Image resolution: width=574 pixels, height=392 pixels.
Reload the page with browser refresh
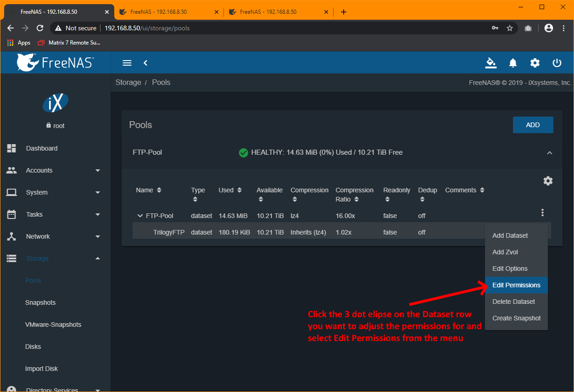(x=40, y=28)
